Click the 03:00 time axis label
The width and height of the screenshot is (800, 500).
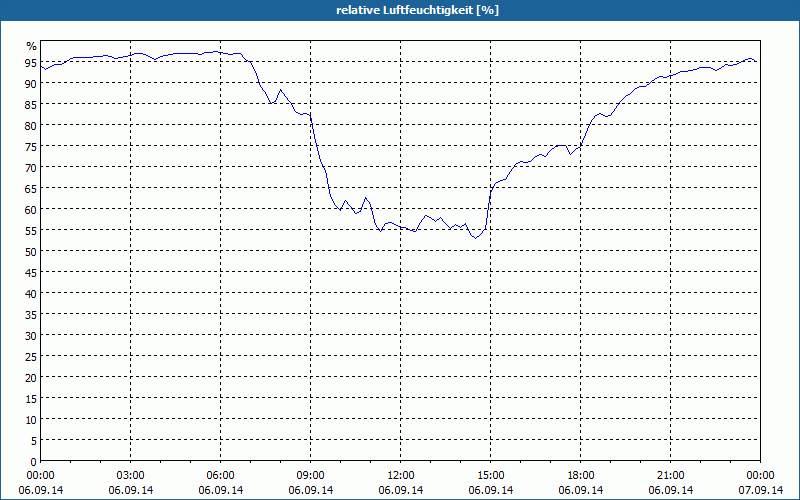pos(131,475)
